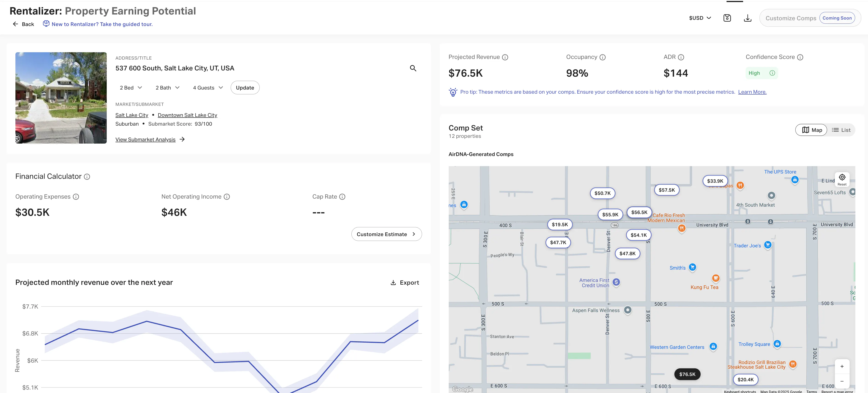Click the property street view thumbnail
Screen dimensions: 868x393
pyautogui.click(x=61, y=98)
